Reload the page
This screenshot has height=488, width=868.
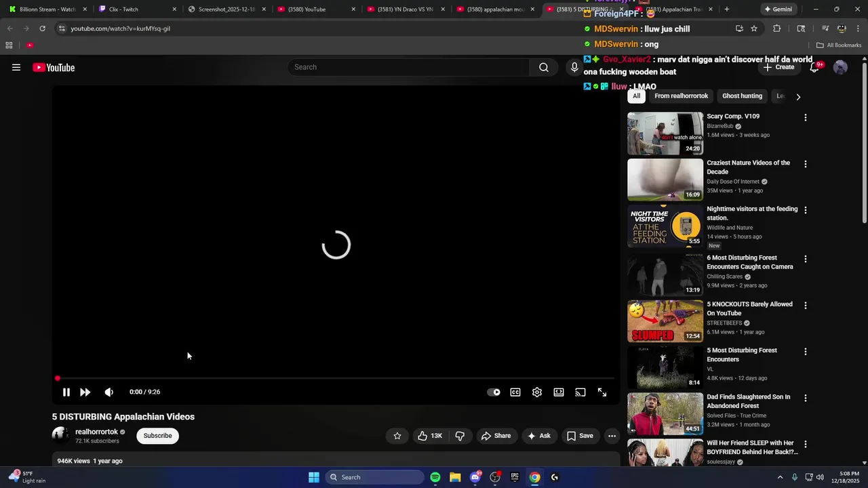coord(42,28)
